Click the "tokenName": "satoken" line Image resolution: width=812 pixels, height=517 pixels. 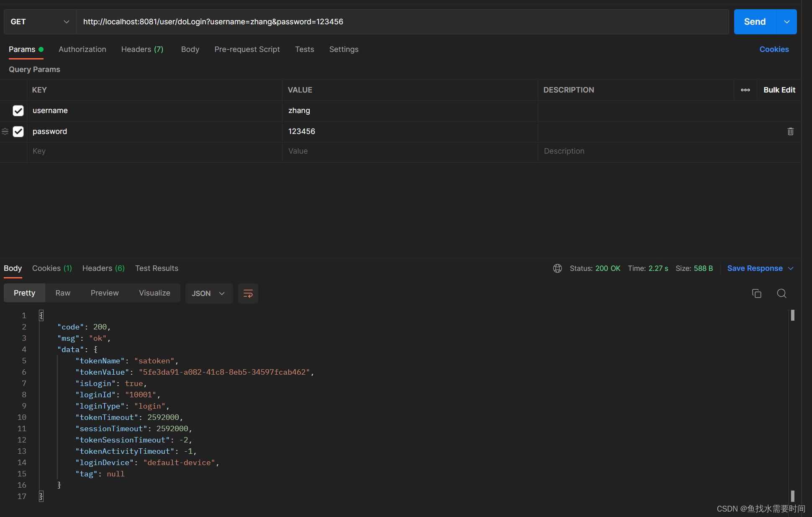click(x=127, y=361)
